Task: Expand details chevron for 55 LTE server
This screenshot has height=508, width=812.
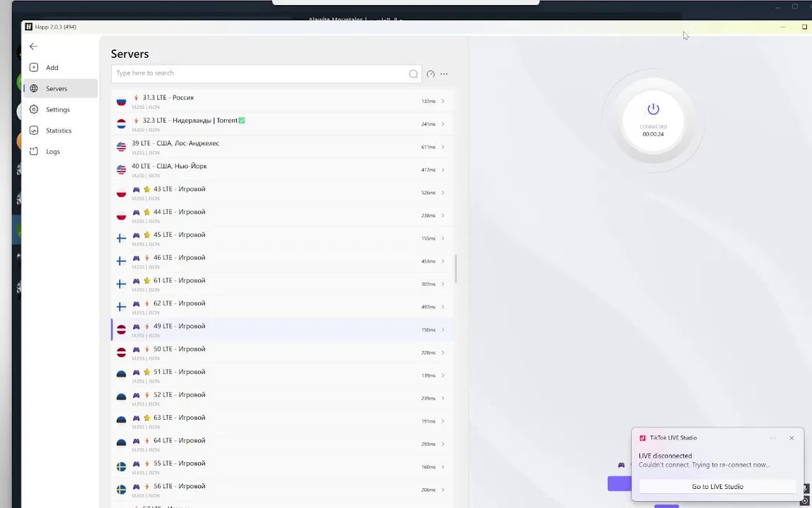Action: [x=443, y=466]
